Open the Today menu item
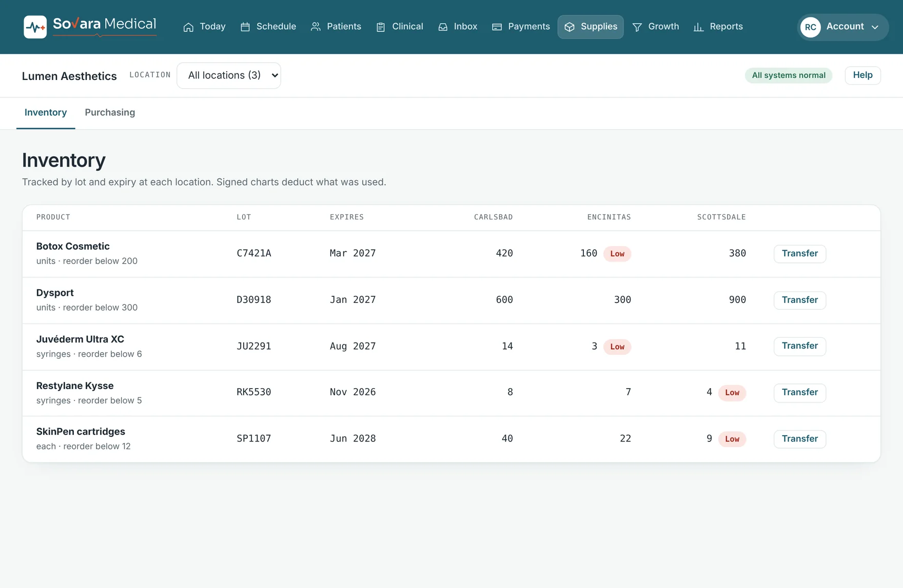 coord(204,27)
